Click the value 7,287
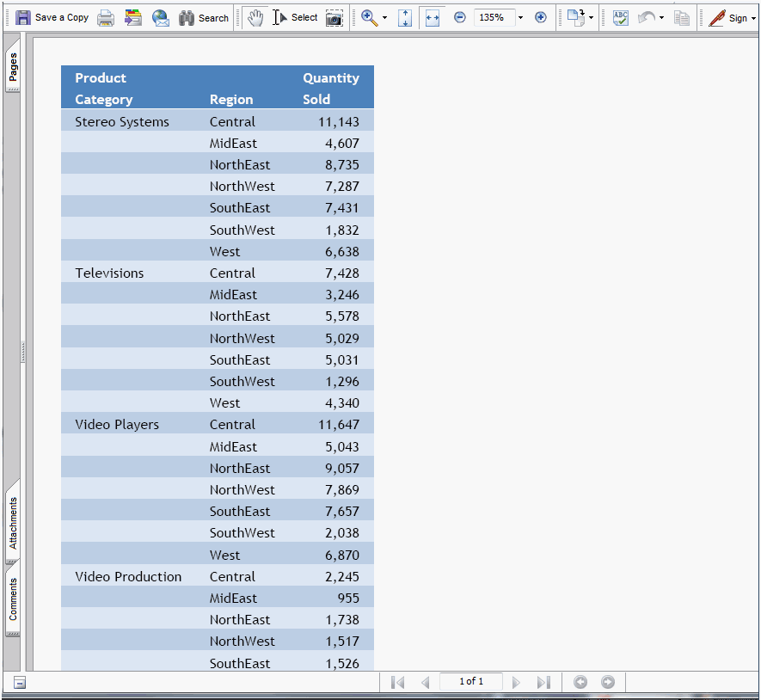The image size is (761, 700). [342, 187]
